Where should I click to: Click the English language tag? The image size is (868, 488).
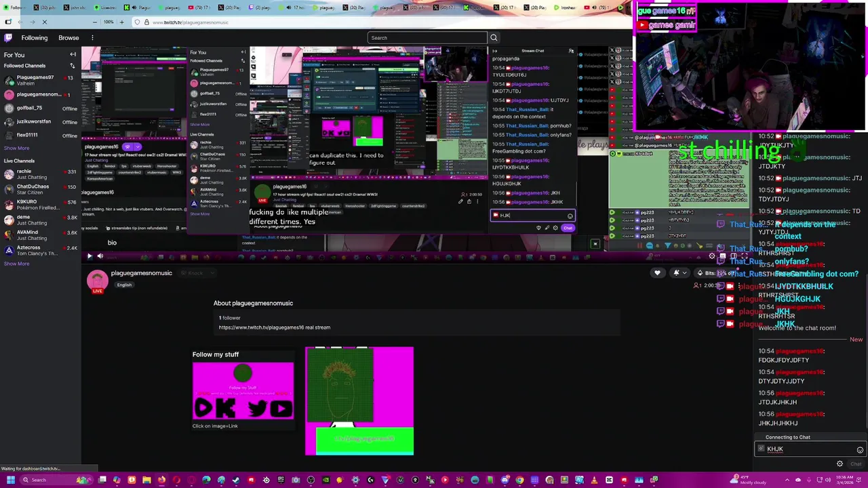[x=124, y=285]
